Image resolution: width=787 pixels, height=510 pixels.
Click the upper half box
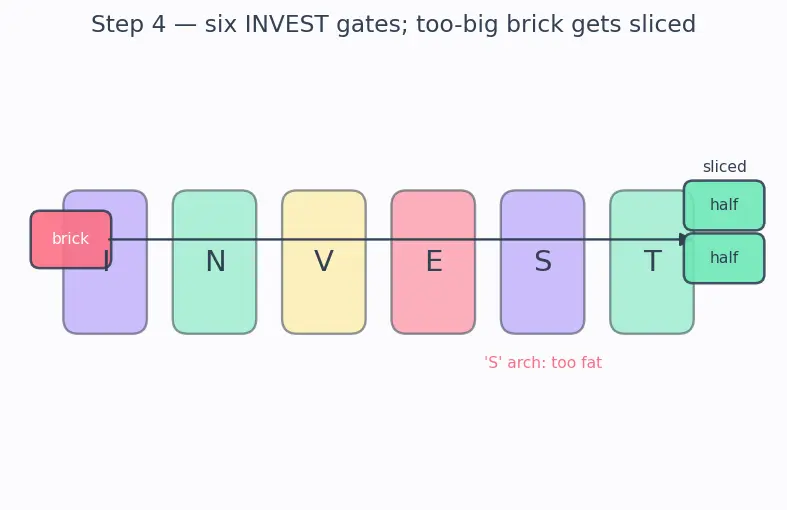click(x=724, y=205)
